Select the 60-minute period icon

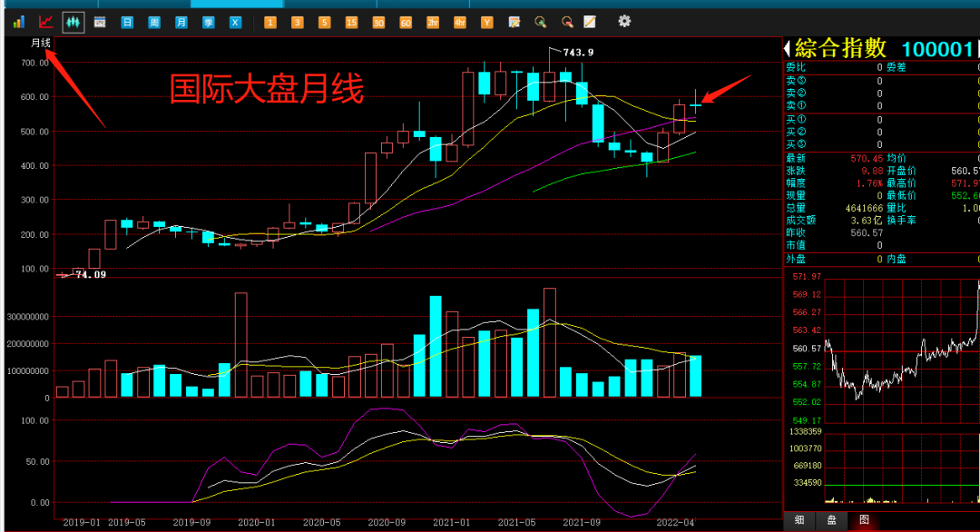(x=405, y=23)
